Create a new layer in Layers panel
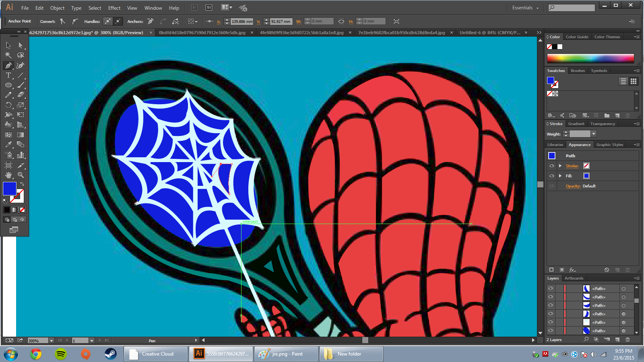This screenshot has height=362, width=644. [617, 339]
